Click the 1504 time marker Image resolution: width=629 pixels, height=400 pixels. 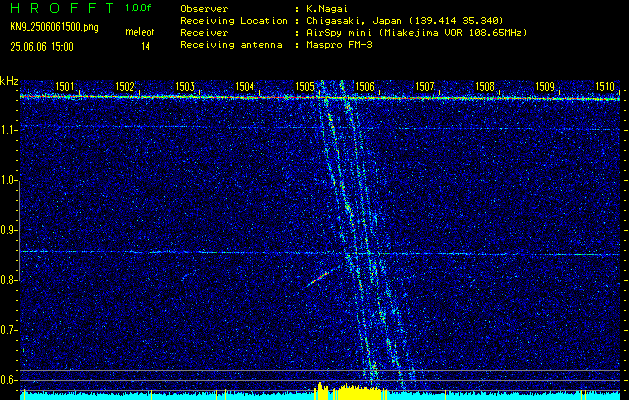[245, 86]
